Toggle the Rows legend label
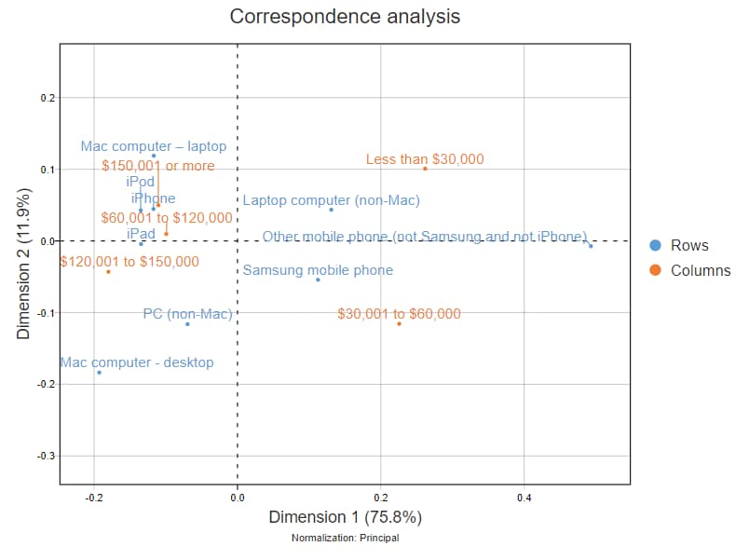The image size is (749, 560). [x=689, y=246]
